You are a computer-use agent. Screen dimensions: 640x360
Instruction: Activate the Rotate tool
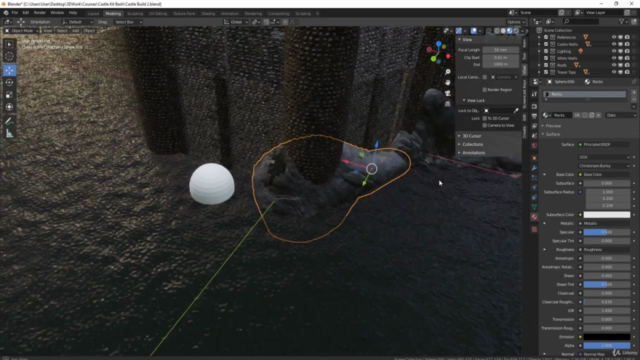pos(9,82)
